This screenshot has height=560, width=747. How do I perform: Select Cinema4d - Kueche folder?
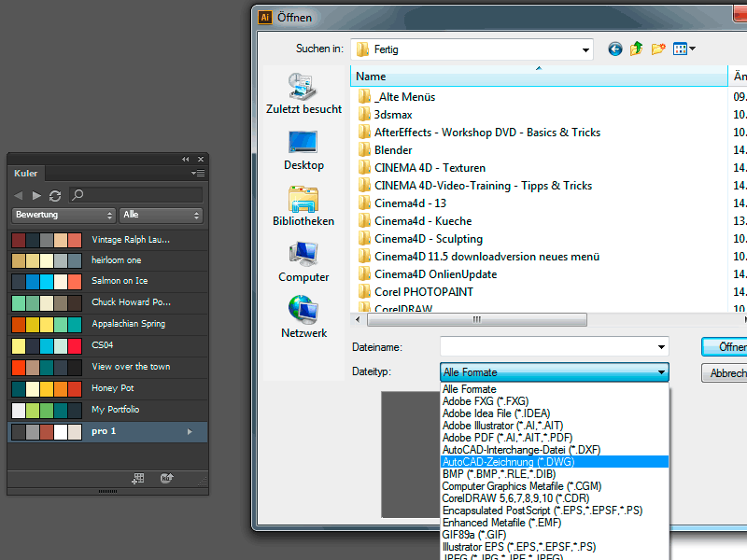(415, 221)
